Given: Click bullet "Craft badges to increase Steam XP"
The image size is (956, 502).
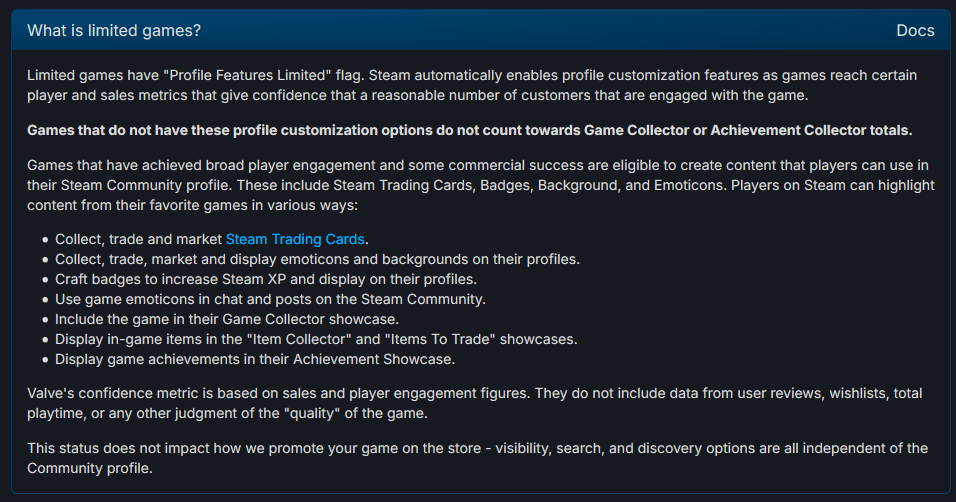Looking at the screenshot, I should (x=266, y=279).
